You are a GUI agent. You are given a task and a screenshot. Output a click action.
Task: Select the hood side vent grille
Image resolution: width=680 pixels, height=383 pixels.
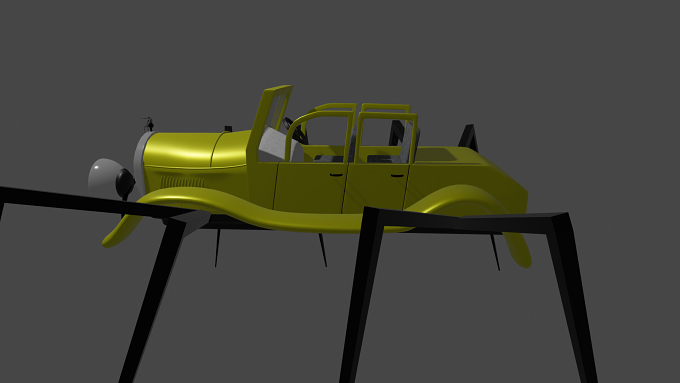tap(182, 182)
